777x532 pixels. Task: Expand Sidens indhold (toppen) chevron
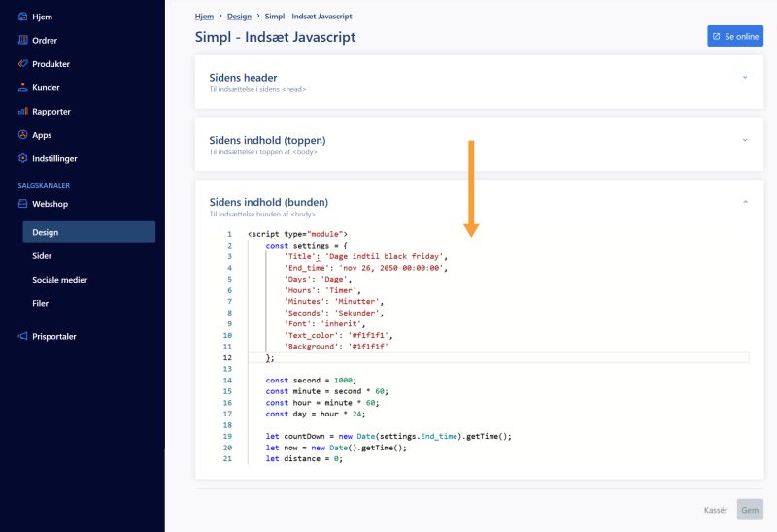coord(745,140)
